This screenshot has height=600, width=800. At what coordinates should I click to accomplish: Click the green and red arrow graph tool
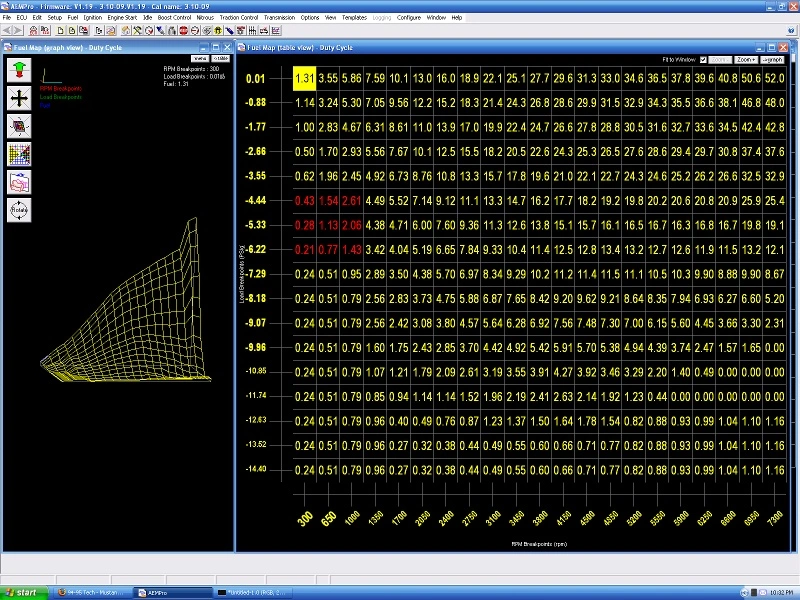19,70
